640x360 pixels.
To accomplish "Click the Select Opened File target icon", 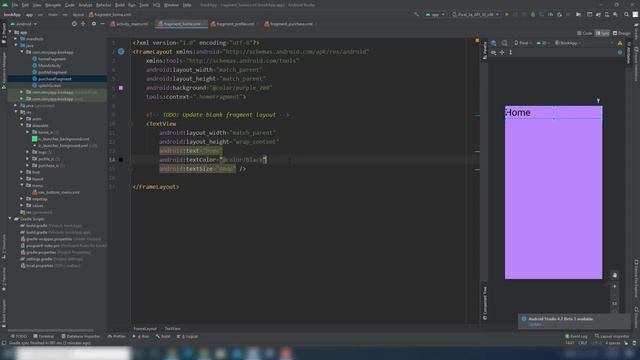I will coord(74,24).
